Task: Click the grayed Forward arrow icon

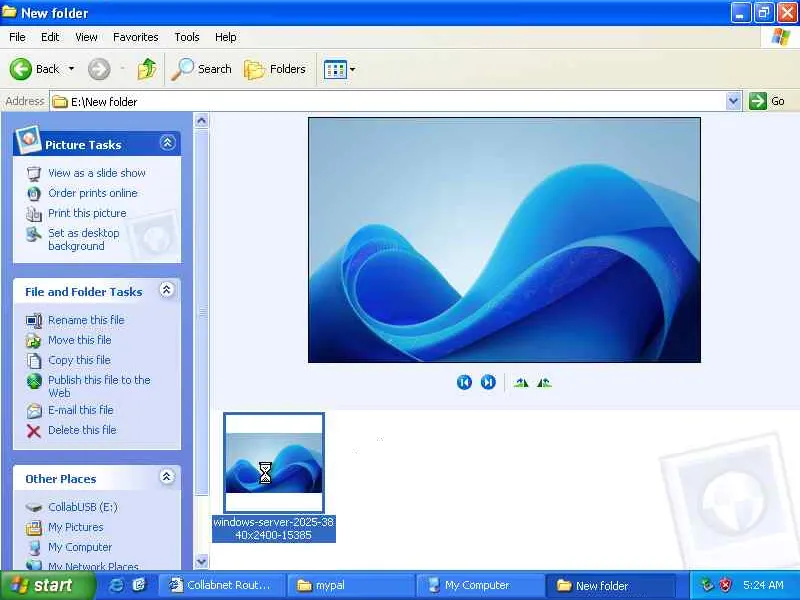Action: point(99,69)
